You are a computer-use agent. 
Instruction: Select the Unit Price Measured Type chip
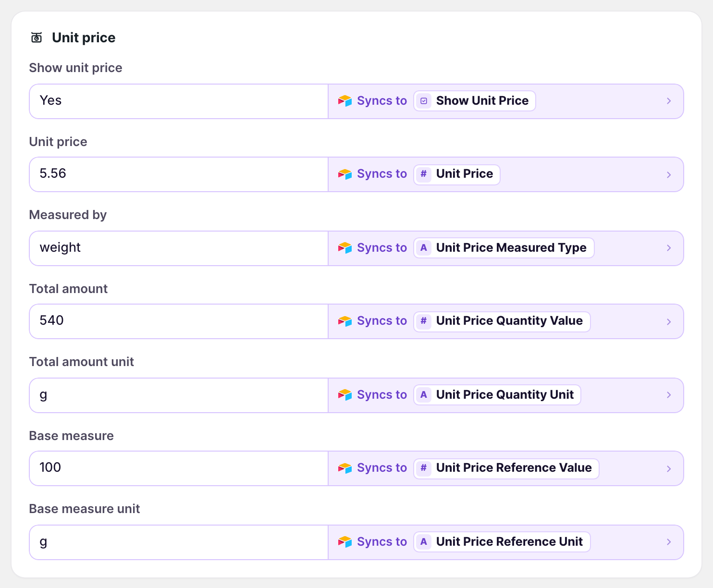(x=504, y=248)
